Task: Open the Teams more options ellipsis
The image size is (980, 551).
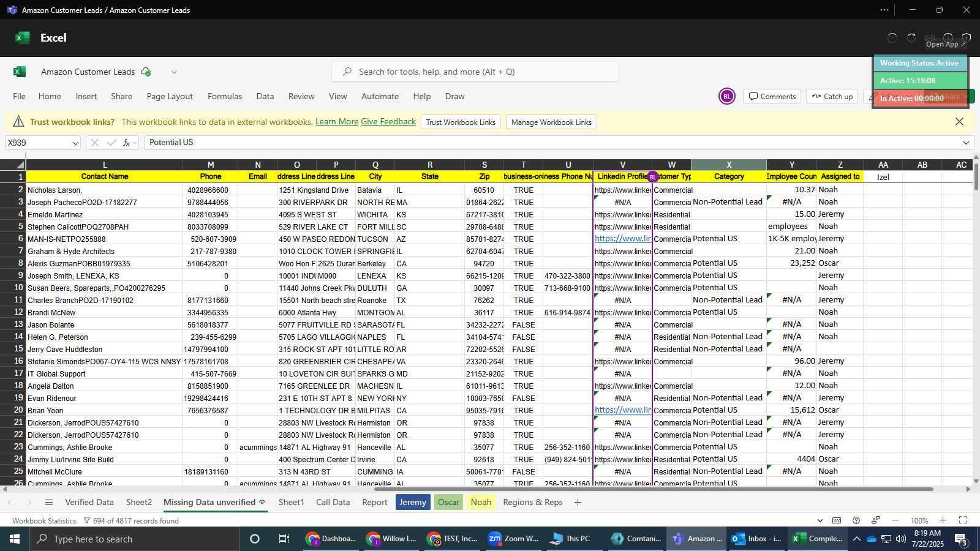Action: coord(884,10)
